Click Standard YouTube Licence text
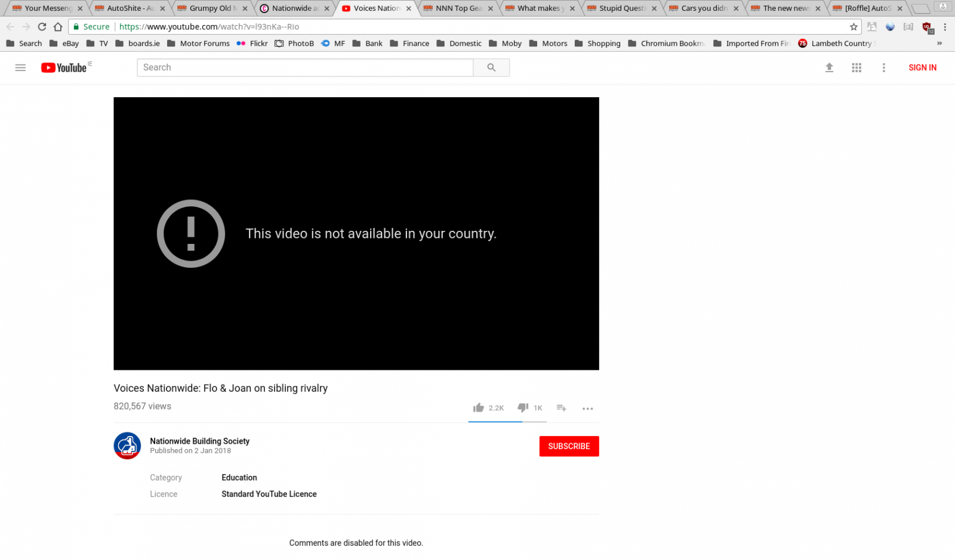This screenshot has height=560, width=955. [269, 494]
